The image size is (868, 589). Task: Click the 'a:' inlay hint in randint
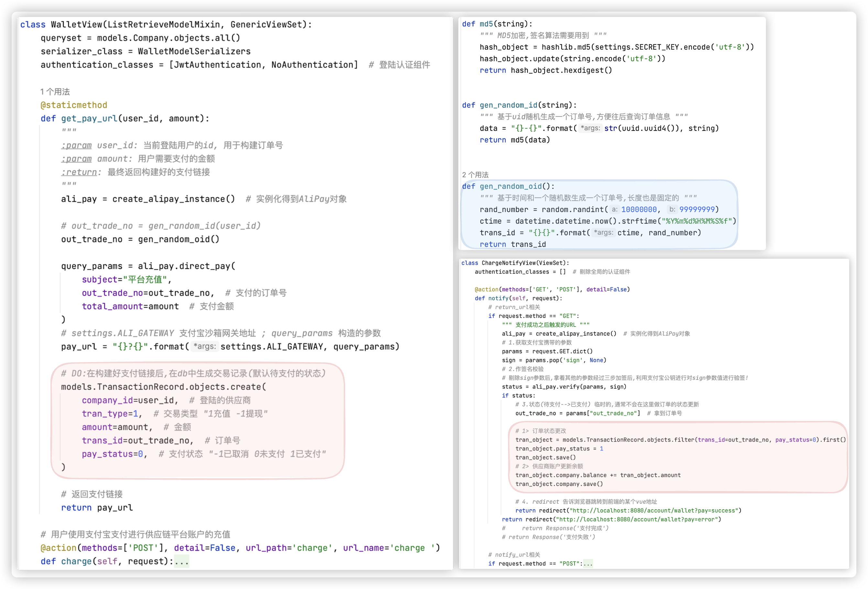click(614, 209)
